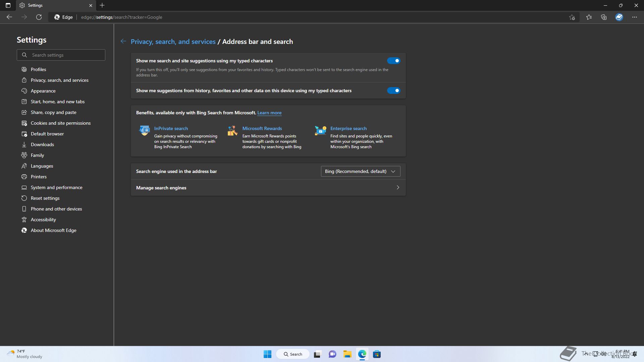Click the browser Back arrow button
This screenshot has width=644, height=362.
[x=9, y=17]
